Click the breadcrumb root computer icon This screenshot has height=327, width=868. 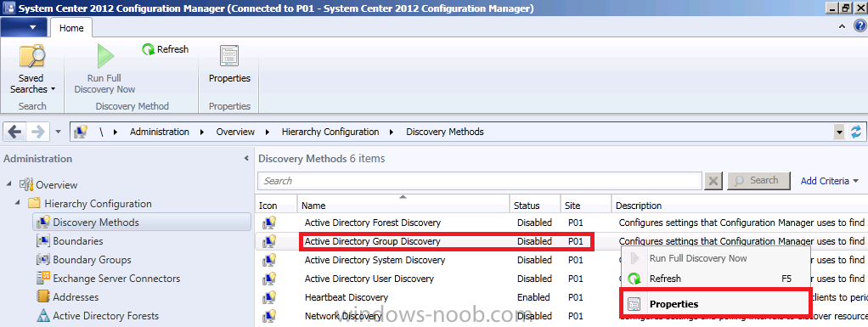click(x=82, y=132)
